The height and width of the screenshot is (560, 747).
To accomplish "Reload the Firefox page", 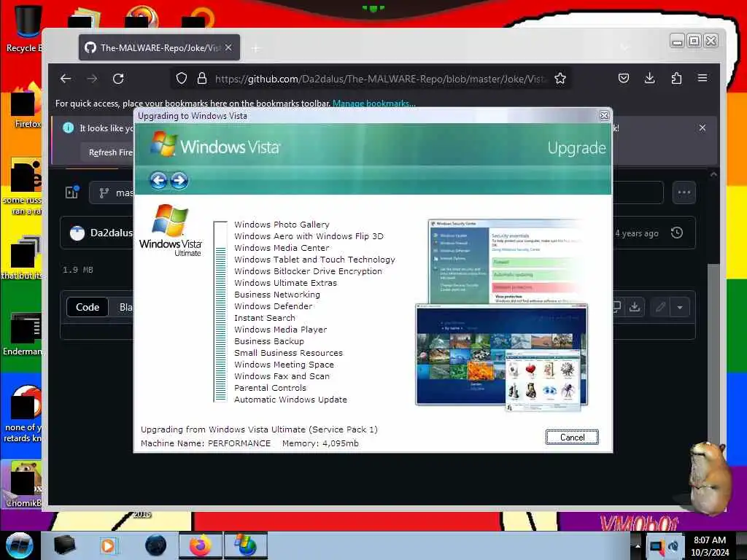I will point(119,79).
